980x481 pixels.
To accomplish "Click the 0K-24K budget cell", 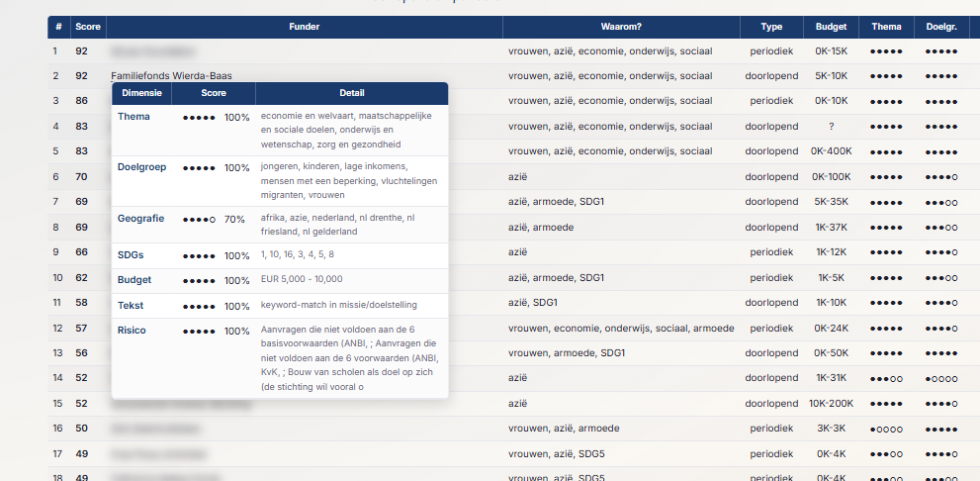I will click(x=832, y=328).
